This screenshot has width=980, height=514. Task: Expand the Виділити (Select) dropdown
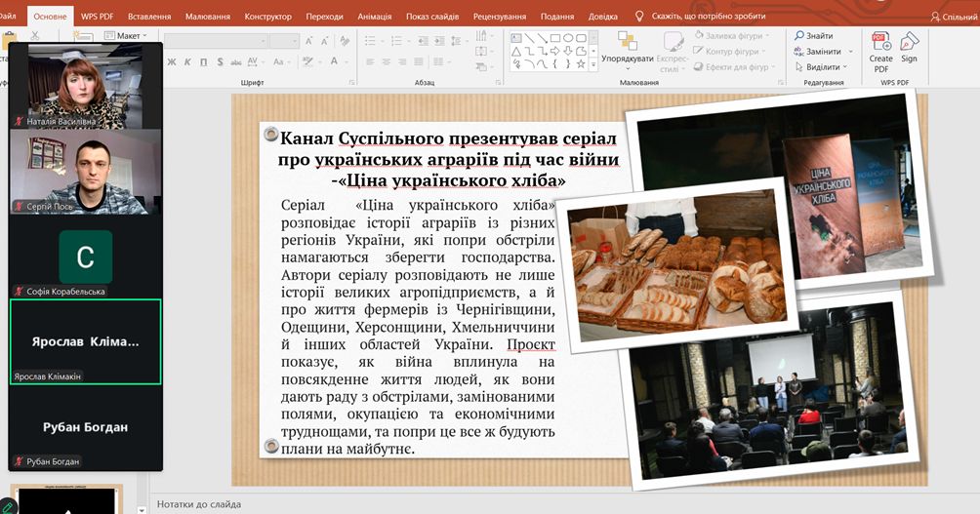822,67
